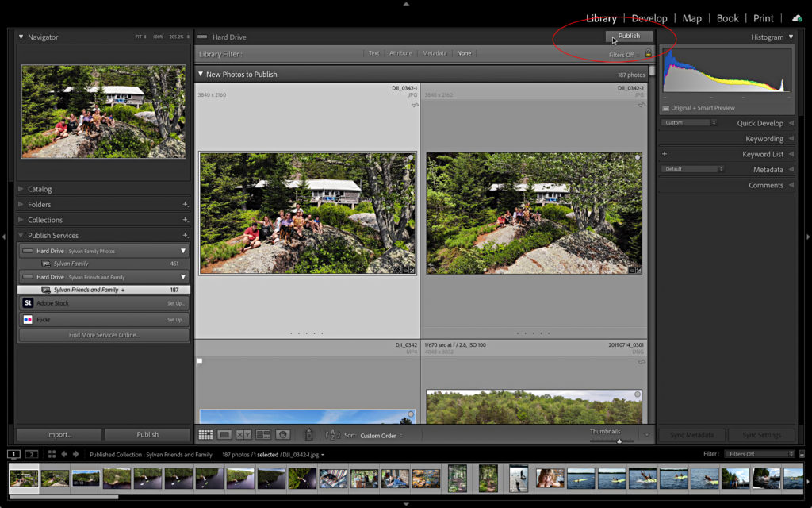
Task: Switch to Loupe view
Action: pyautogui.click(x=223, y=434)
